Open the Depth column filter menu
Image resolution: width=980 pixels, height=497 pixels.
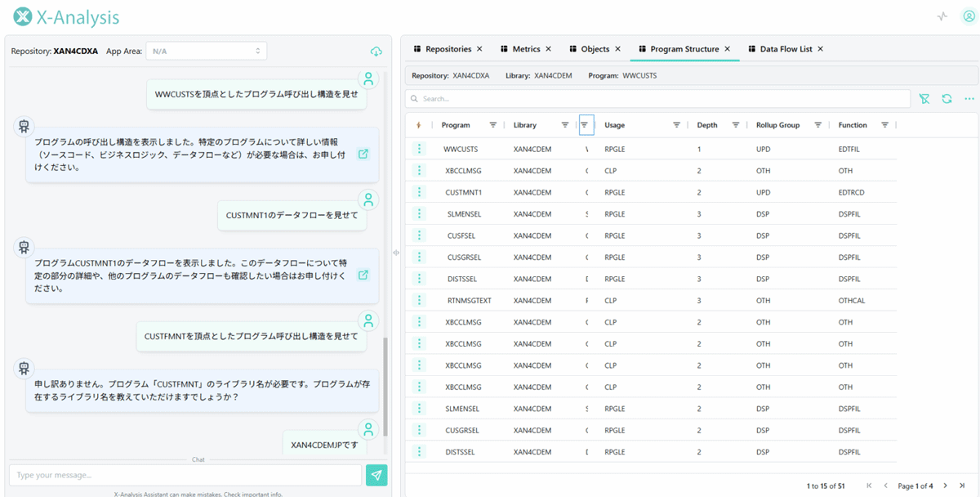click(736, 125)
